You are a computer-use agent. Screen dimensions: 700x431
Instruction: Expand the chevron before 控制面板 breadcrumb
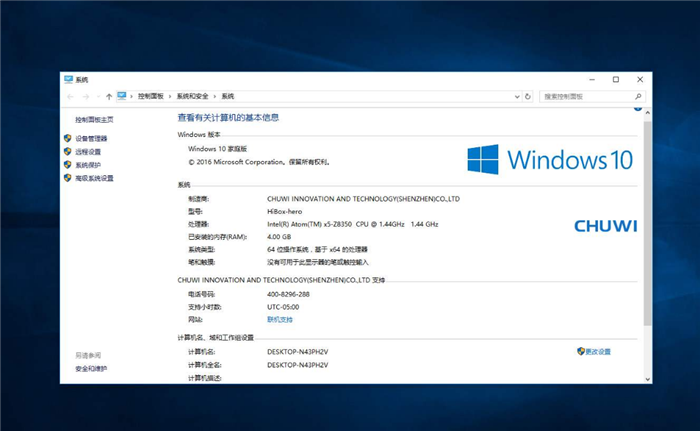click(131, 96)
